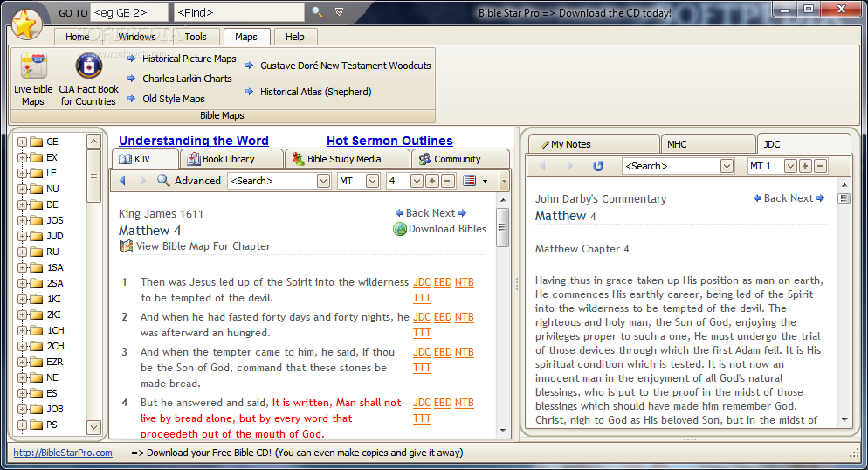Open the funnel options icon beside search
Viewport: 868px width, 470px height.
pyautogui.click(x=340, y=11)
